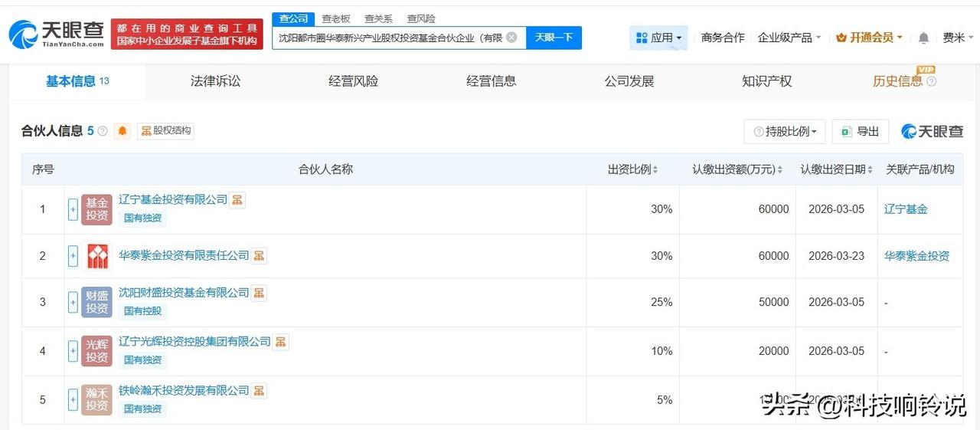Click the orange alert bell beside 合伙人信息

tap(122, 131)
